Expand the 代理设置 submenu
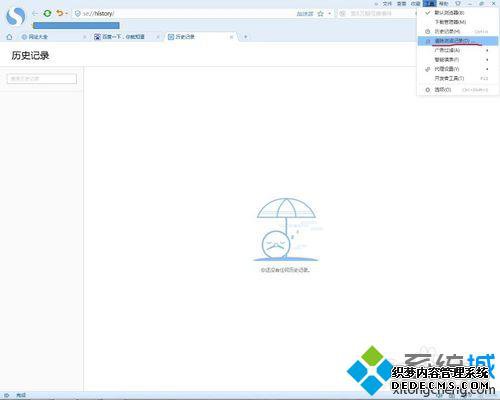The height and width of the screenshot is (400, 500). [457, 69]
